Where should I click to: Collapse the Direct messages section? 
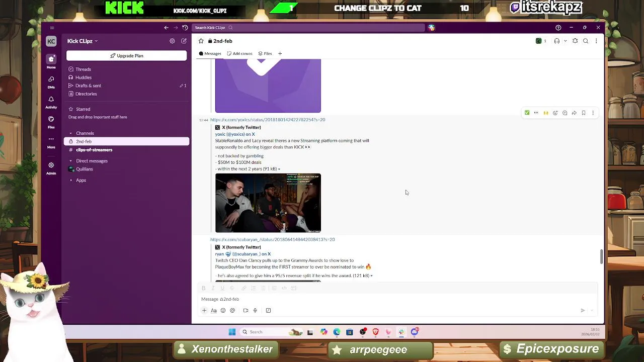[71, 161]
